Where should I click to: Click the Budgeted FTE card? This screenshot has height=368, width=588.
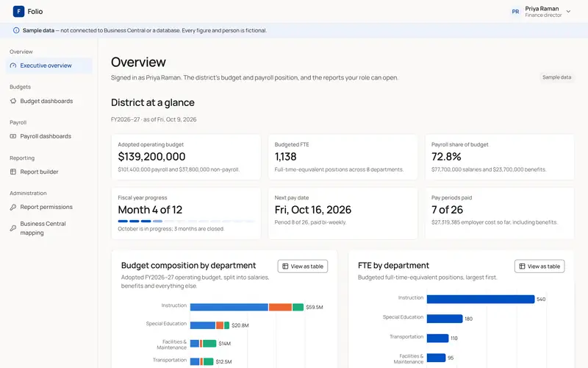[343, 157]
